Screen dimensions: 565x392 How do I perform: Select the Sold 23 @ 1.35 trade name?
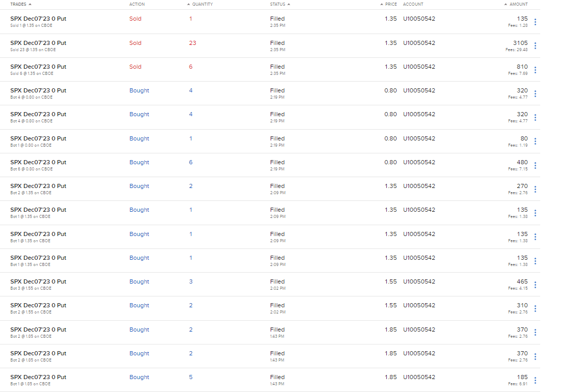(x=38, y=43)
